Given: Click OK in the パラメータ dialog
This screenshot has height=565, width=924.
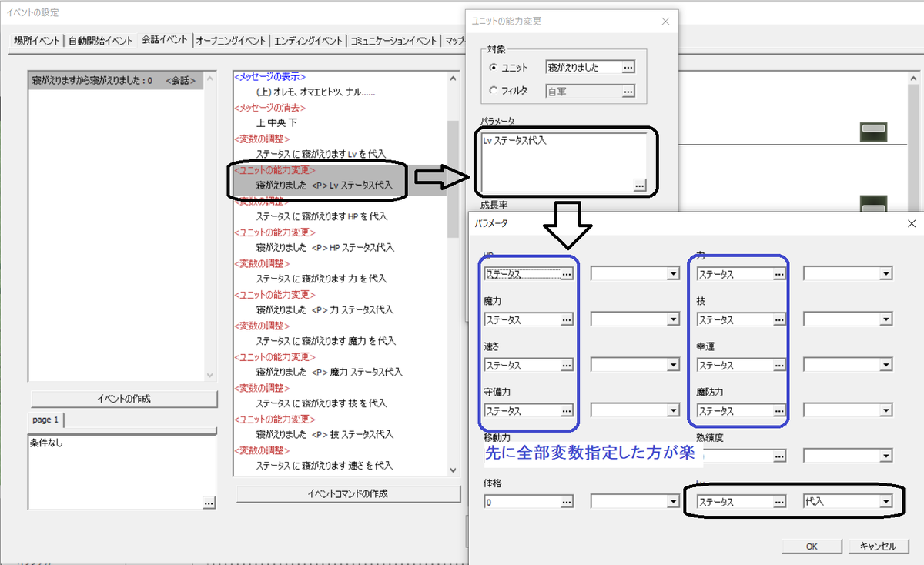Looking at the screenshot, I should [811, 546].
